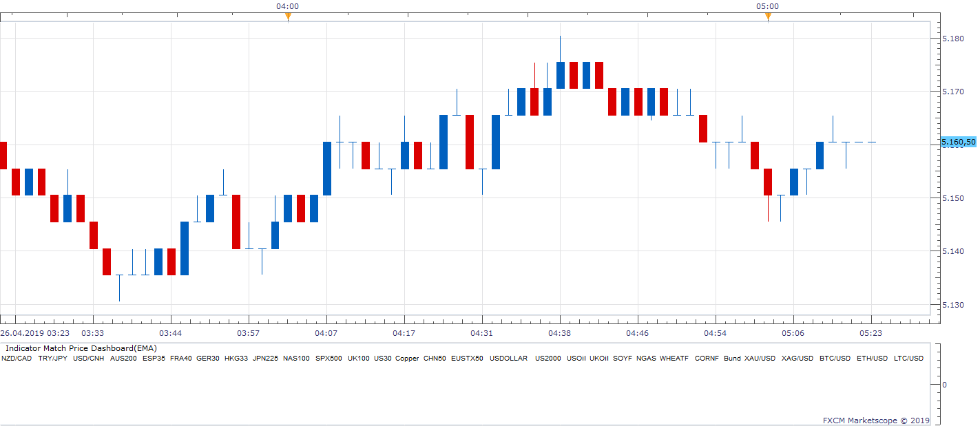Click the 03:57 time axis label
This screenshot has width=980, height=426.
[249, 332]
